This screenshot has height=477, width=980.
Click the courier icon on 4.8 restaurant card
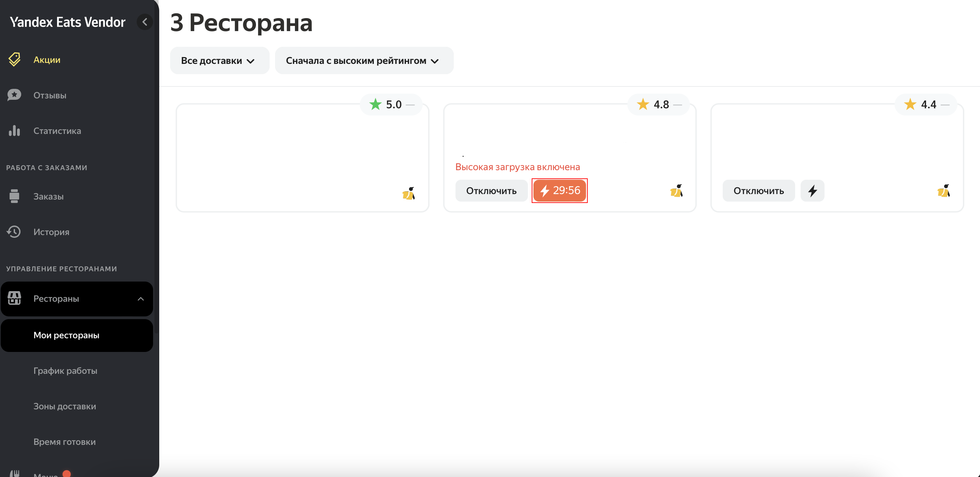677,191
